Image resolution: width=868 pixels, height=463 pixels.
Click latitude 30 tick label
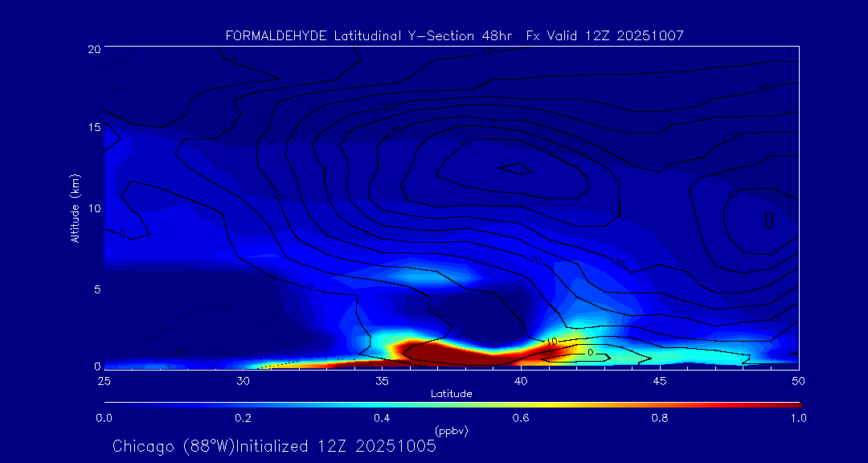point(244,381)
